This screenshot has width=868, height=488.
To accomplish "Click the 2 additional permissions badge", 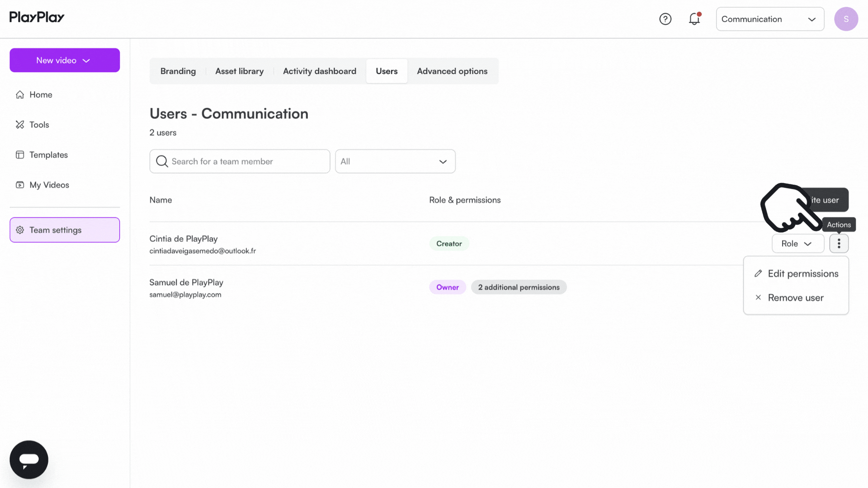I will [519, 287].
